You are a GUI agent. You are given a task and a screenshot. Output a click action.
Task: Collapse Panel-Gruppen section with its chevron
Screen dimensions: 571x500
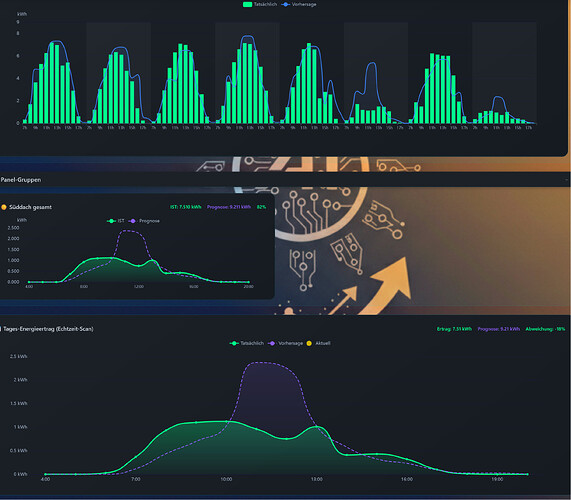(x=567, y=180)
